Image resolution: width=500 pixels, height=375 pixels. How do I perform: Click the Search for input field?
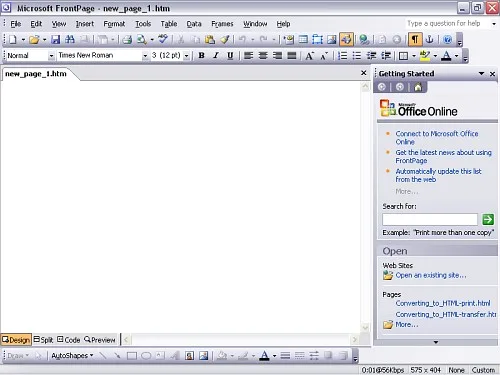click(430, 219)
